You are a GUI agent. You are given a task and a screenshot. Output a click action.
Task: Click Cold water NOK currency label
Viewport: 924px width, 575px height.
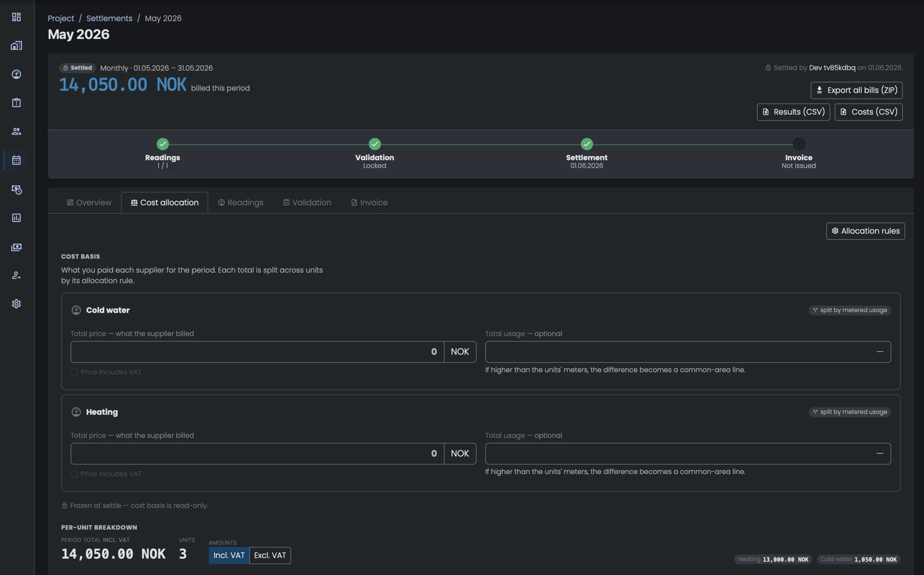[460, 352]
